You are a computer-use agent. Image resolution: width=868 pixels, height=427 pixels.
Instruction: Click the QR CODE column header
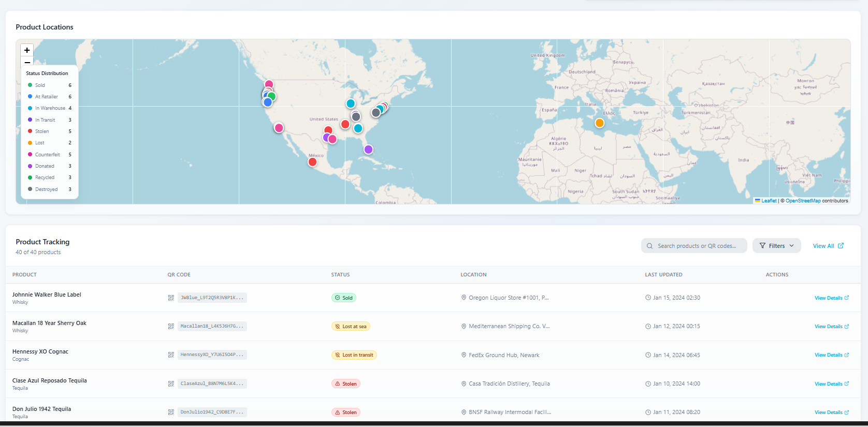[179, 275]
